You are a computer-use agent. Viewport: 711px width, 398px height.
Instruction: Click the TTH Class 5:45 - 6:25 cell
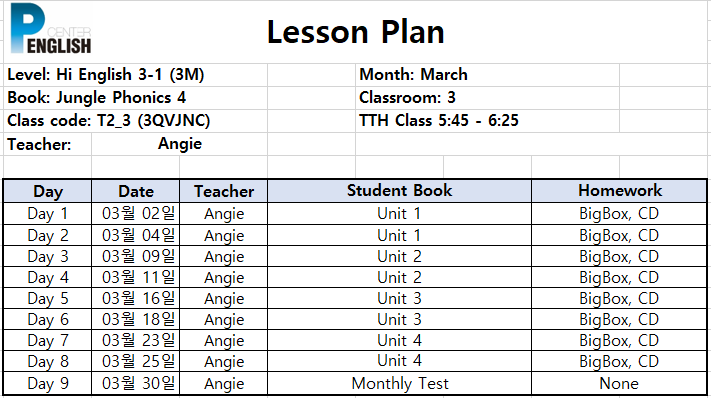pyautogui.click(x=487, y=121)
